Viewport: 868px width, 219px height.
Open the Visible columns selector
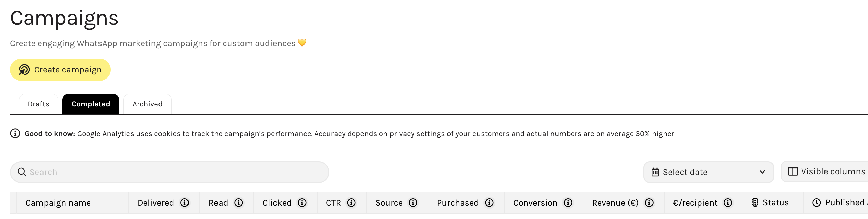(826, 172)
